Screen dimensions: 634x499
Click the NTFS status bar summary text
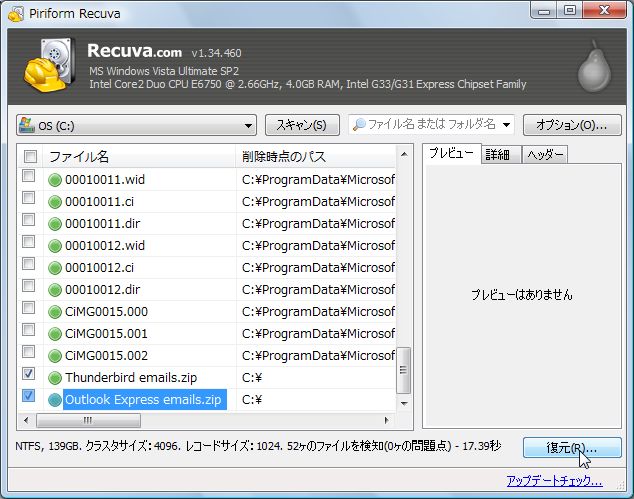(x=258, y=446)
